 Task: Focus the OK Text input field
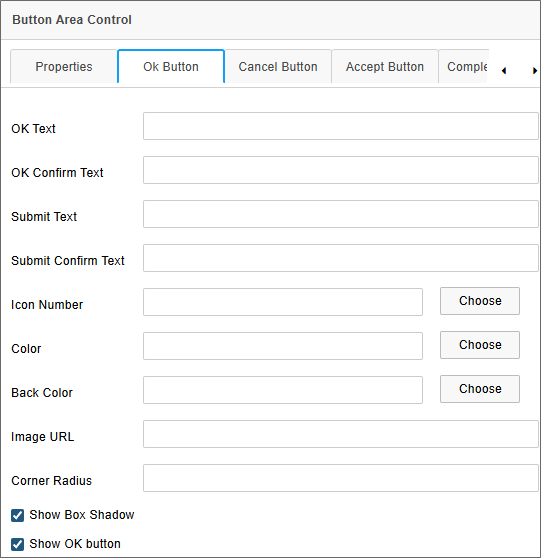(341, 126)
